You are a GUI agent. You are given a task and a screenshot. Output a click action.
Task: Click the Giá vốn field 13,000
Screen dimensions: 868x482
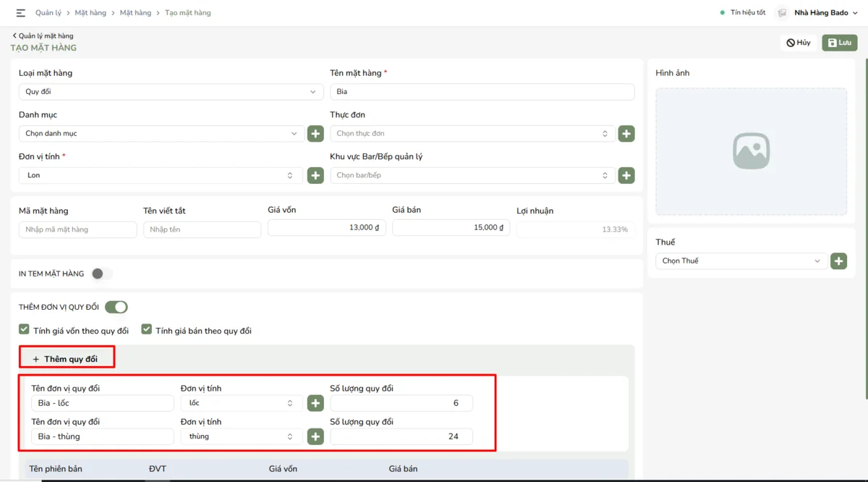click(327, 227)
